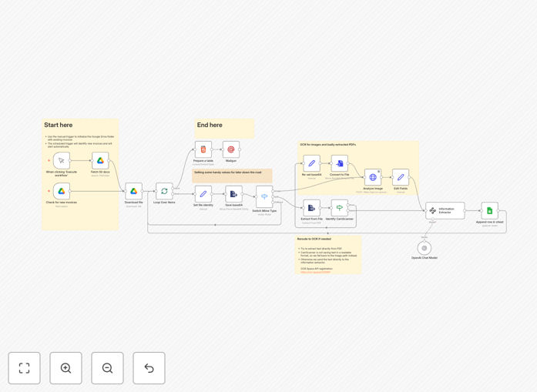The height and width of the screenshot is (392, 537).
Task: Open the 'Prepare a table' HTML node
Action: click(203, 149)
